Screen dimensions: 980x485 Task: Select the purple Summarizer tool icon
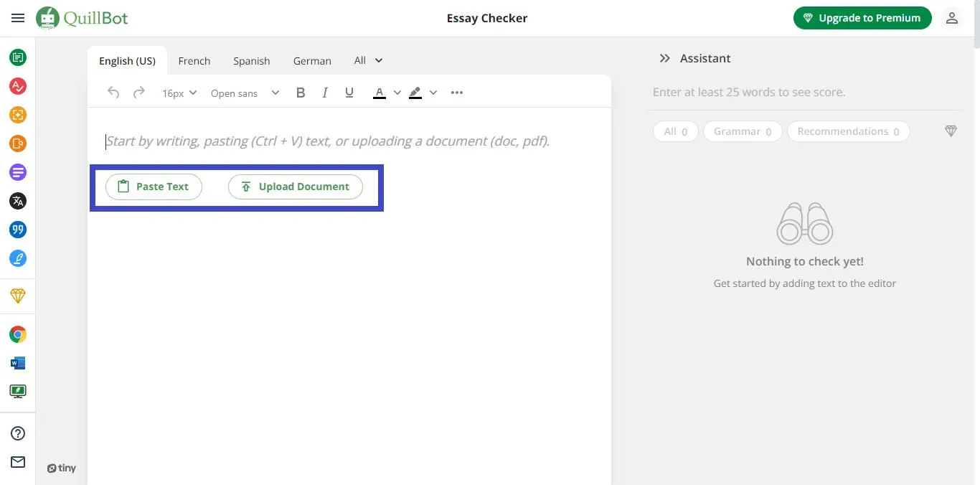pyautogui.click(x=18, y=172)
